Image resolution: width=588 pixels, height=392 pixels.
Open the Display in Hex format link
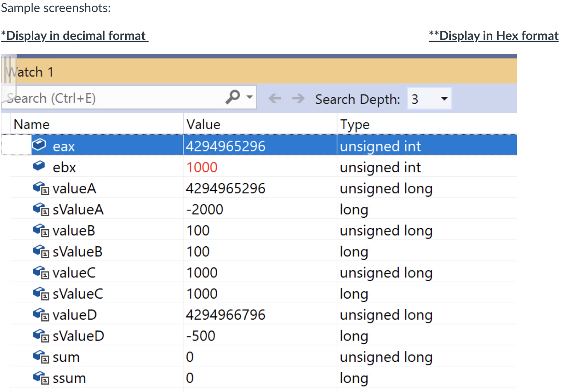pyautogui.click(x=493, y=35)
